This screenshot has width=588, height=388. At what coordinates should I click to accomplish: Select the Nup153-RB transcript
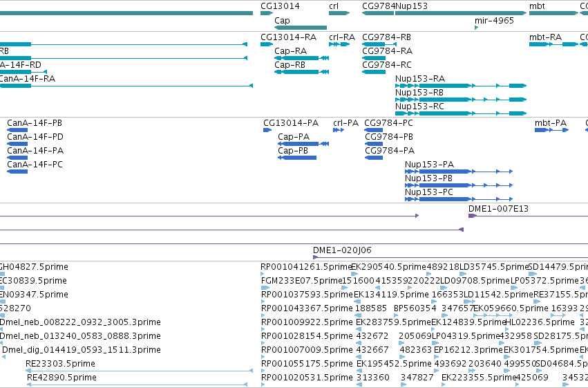(460, 100)
